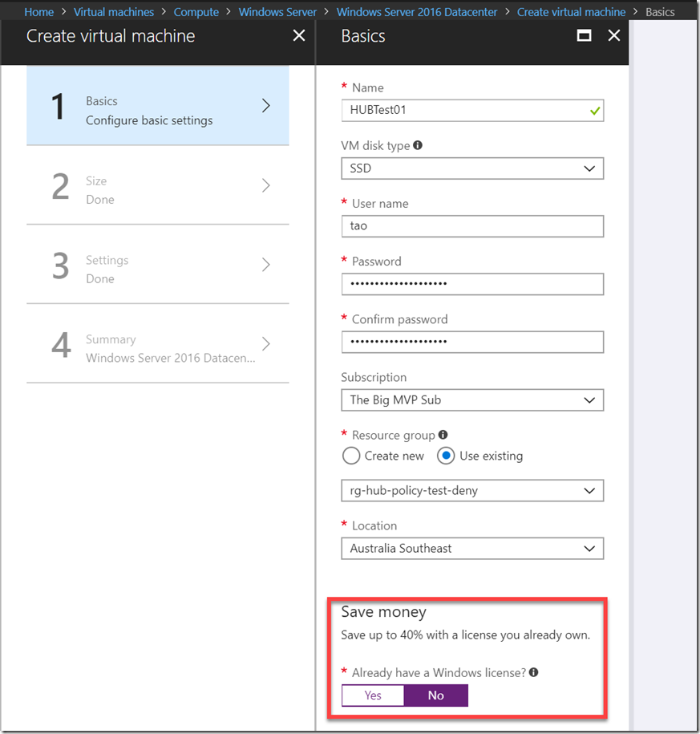
Task: Click the User name field
Action: pos(472,226)
